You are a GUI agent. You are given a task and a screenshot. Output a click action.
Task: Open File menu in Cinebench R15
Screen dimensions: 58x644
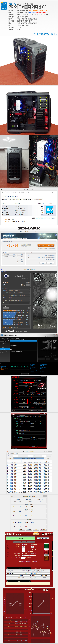pyautogui.click(x=2, y=271)
